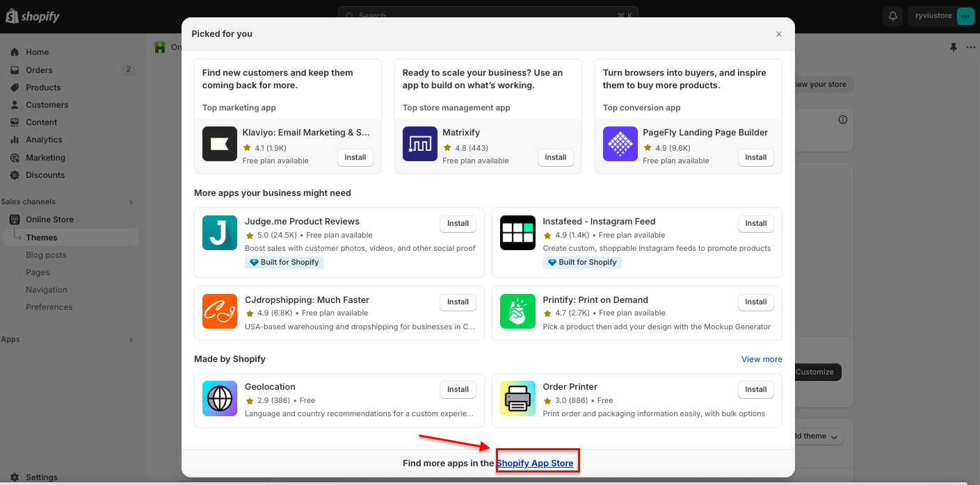Click the Analytics bar chart icon
Image resolution: width=980 pixels, height=485 pixels.
click(15, 140)
